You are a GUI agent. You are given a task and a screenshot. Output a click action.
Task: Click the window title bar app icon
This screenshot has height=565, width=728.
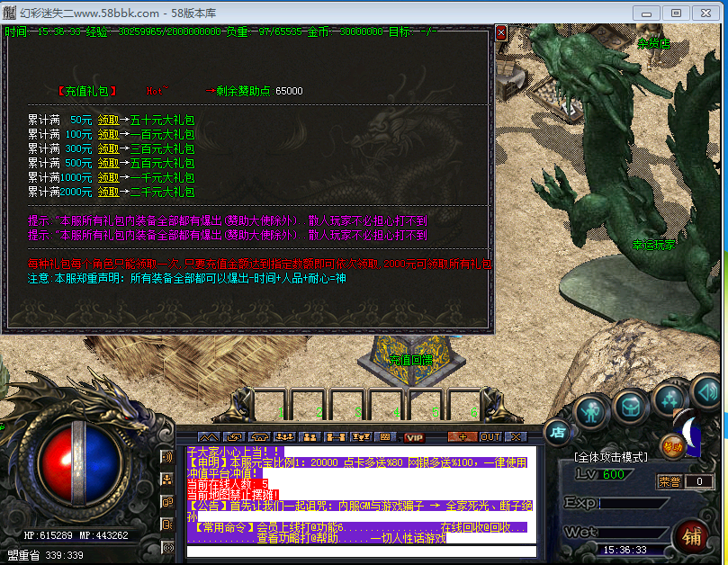[x=9, y=13]
